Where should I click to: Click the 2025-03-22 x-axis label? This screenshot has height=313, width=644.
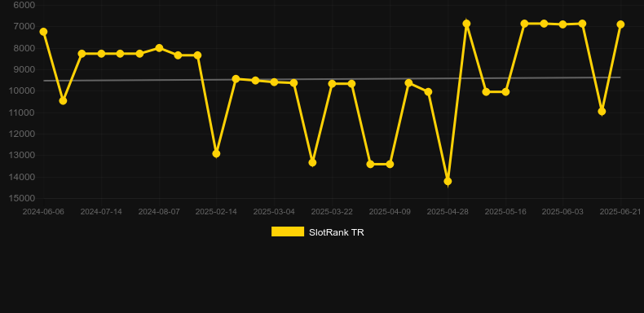[x=332, y=212]
